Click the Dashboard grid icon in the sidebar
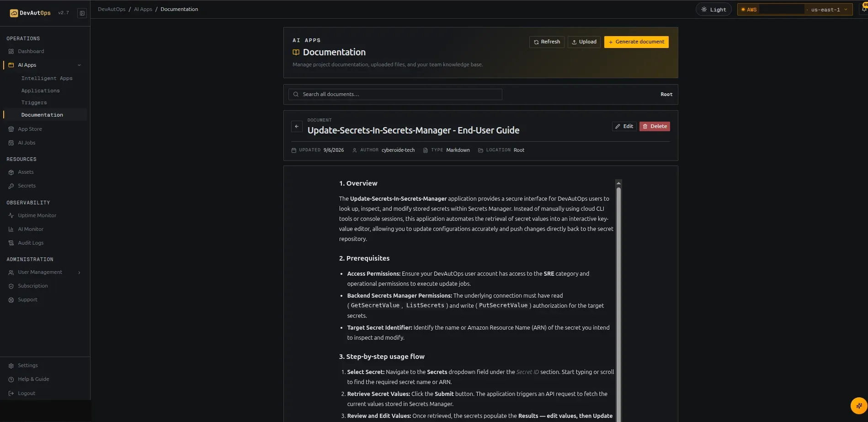 tap(11, 52)
